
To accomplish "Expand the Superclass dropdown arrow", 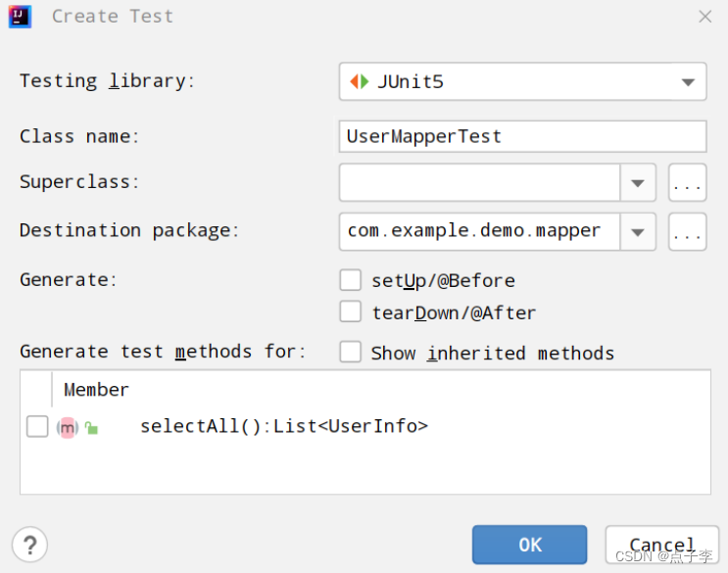I will (x=638, y=182).
